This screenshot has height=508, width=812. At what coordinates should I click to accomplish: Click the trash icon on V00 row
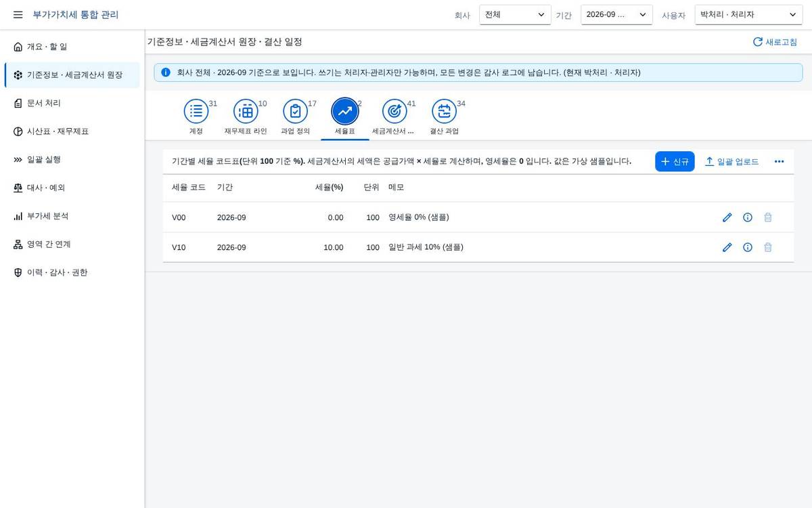[x=768, y=217]
